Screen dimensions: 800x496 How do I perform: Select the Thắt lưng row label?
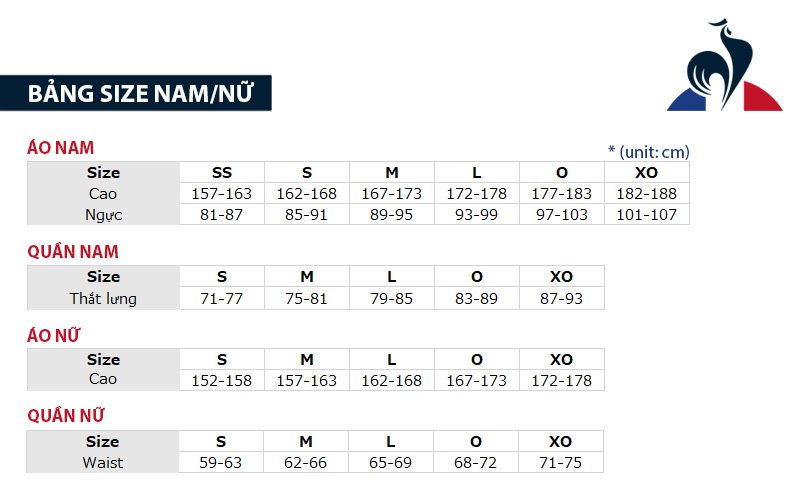coord(103,298)
